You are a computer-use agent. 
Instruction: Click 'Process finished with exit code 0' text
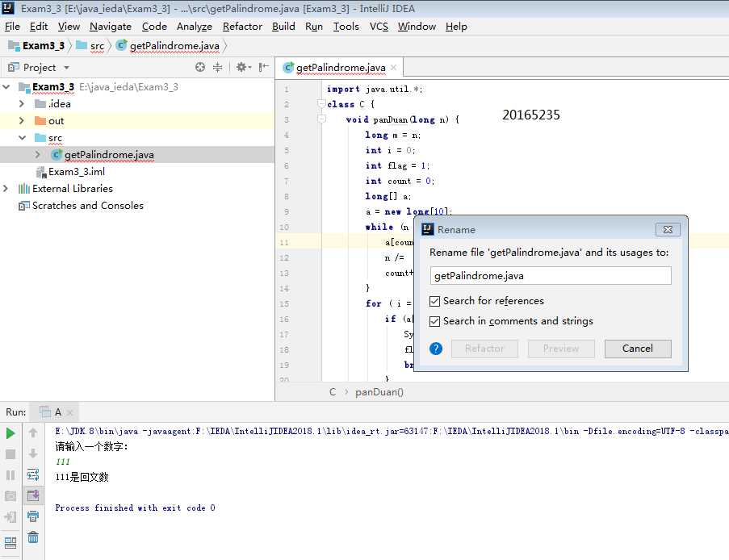(135, 508)
